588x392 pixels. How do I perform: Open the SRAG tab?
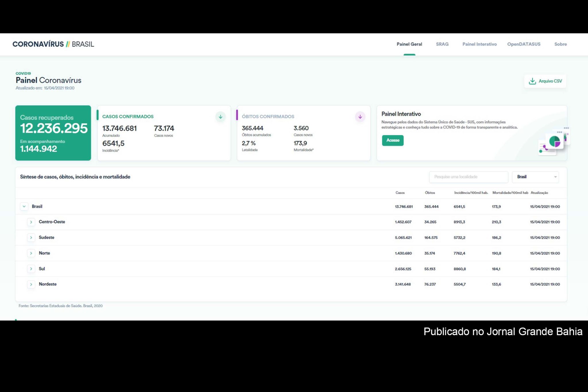click(x=442, y=44)
